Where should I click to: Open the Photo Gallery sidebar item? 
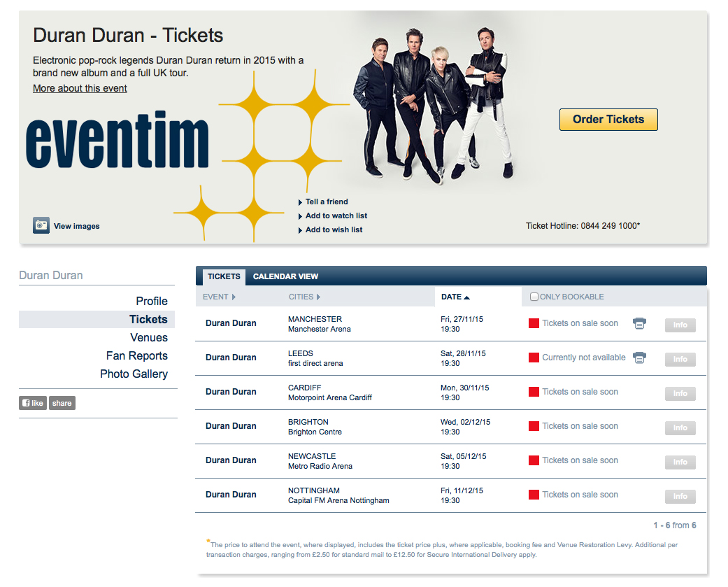pos(134,374)
